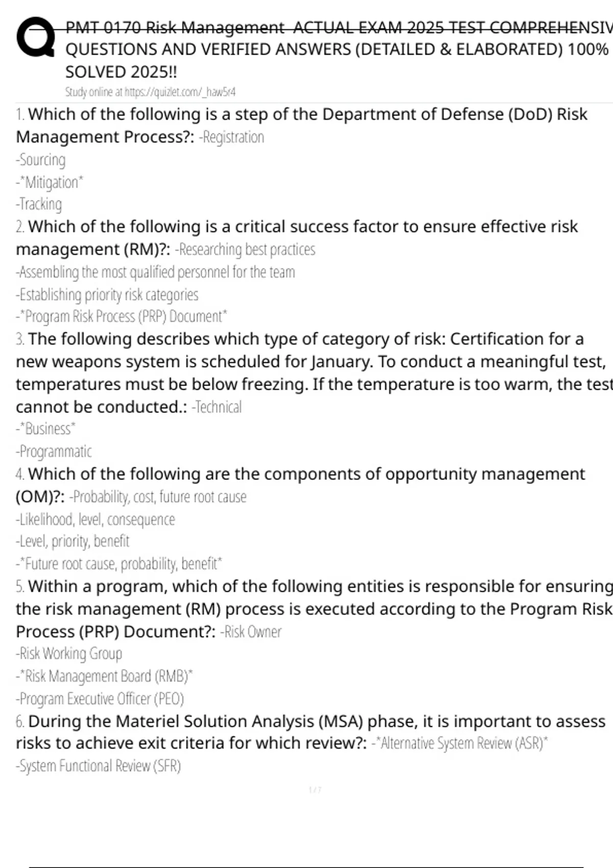Select the "Registration" answer option
This screenshot has height=868, width=613.
(231, 137)
